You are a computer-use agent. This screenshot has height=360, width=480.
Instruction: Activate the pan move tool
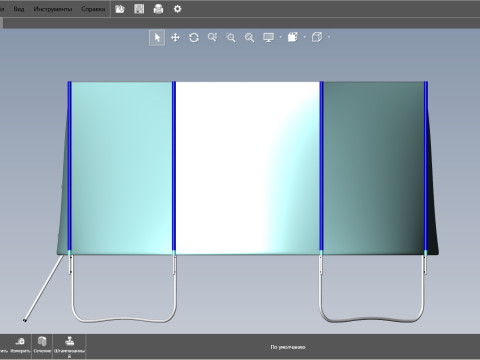pyautogui.click(x=175, y=38)
